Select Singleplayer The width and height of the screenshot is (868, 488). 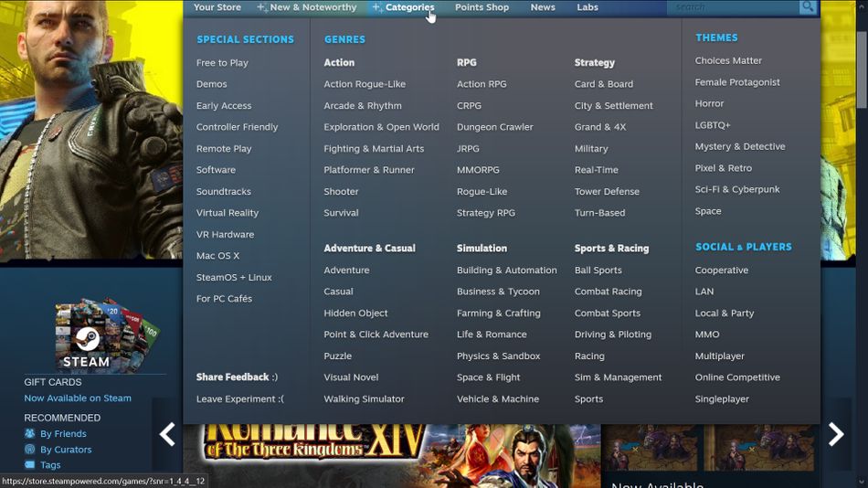722,398
